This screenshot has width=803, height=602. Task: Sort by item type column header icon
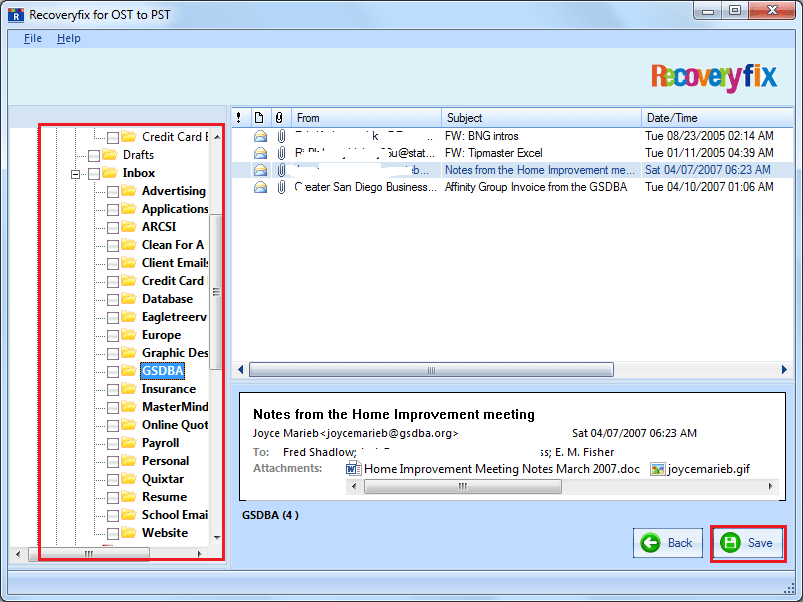point(259,118)
